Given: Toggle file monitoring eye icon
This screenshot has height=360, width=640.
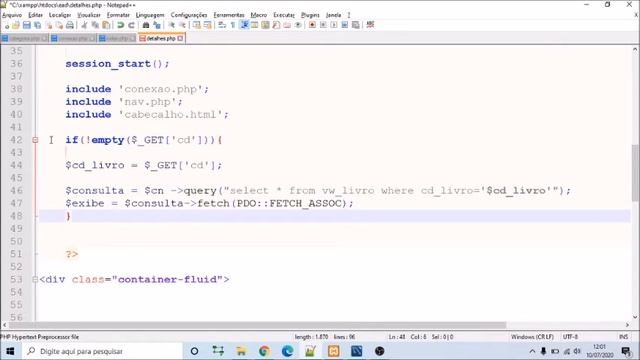Looking at the screenshot, I should coord(298,25).
